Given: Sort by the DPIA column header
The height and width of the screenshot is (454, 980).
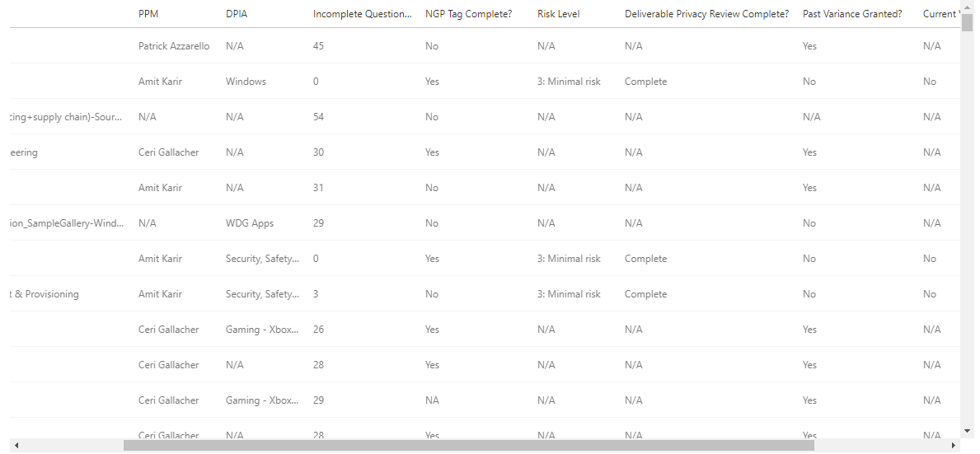Looking at the screenshot, I should pyautogui.click(x=237, y=14).
